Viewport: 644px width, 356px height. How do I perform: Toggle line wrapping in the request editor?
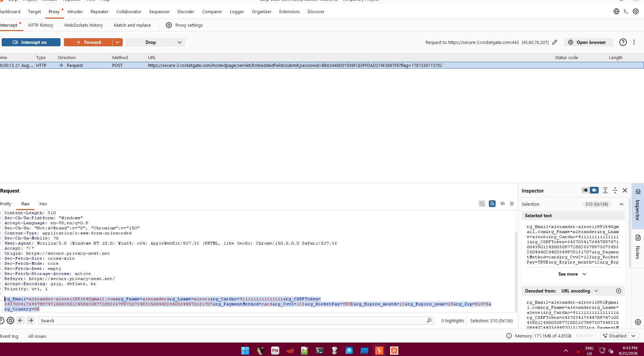(x=492, y=204)
